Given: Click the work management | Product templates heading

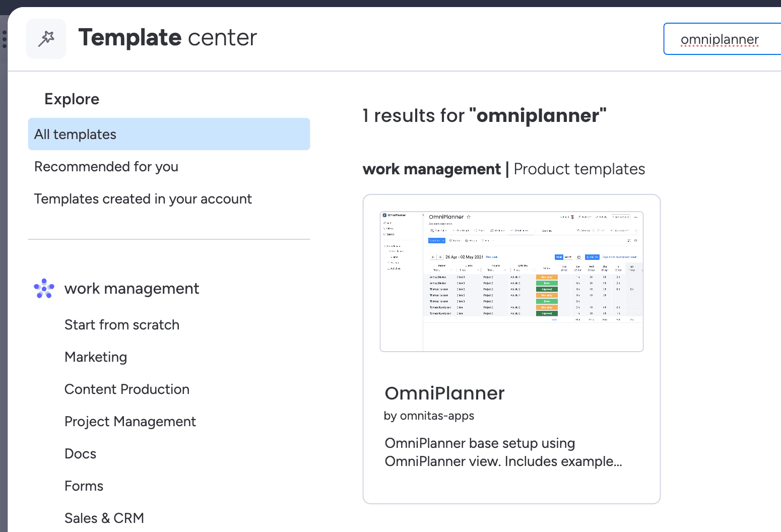Looking at the screenshot, I should coord(504,169).
